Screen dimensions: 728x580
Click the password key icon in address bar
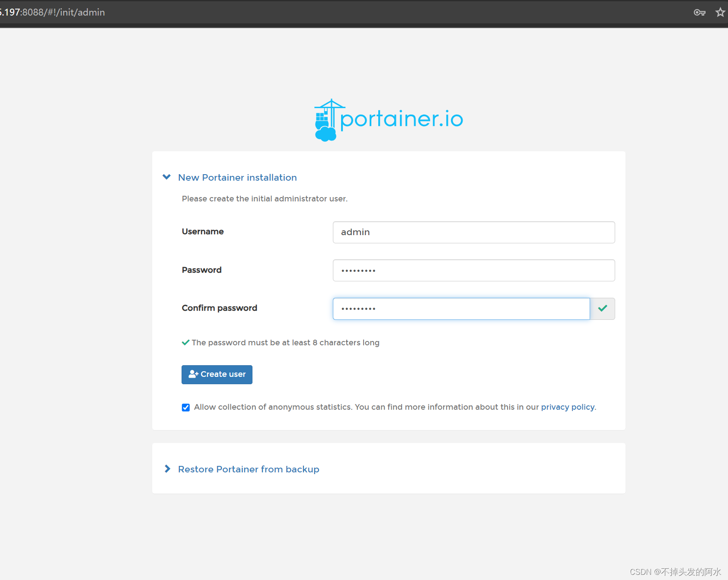699,13
